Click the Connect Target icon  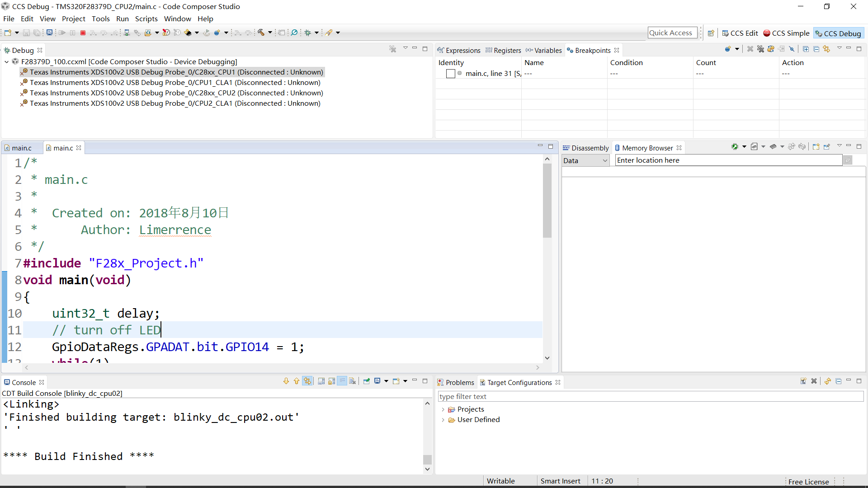[x=127, y=33]
